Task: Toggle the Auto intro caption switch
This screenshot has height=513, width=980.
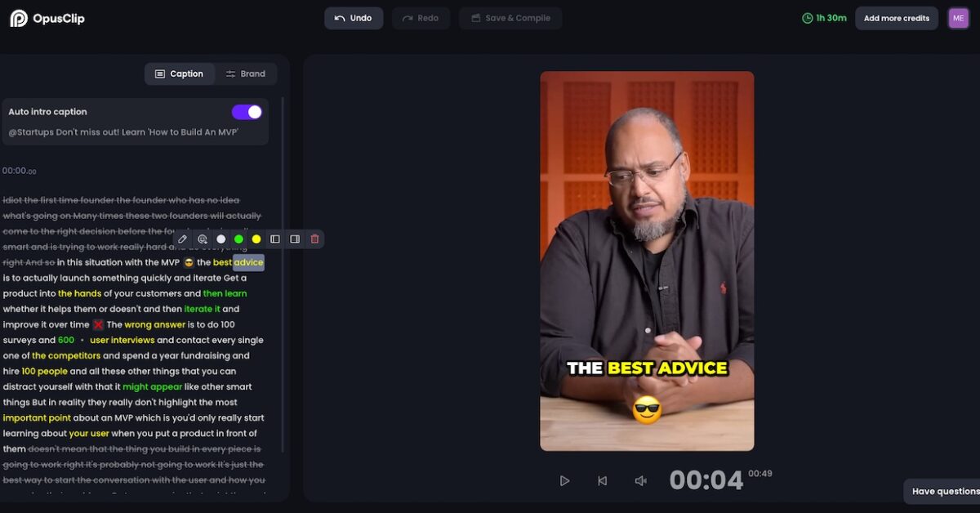Action: click(x=247, y=112)
